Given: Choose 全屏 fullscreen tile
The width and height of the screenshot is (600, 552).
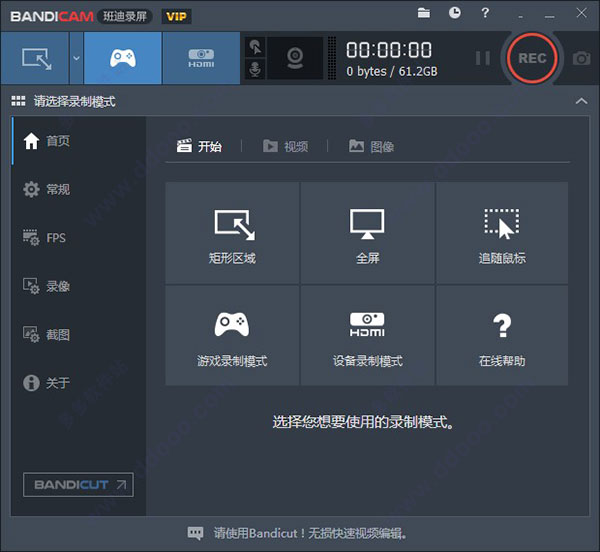Looking at the screenshot, I should [367, 233].
